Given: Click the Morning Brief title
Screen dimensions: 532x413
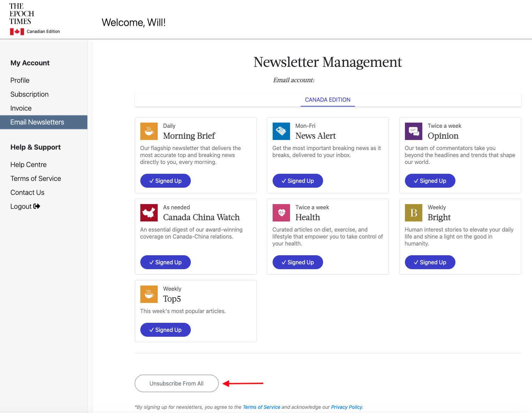Looking at the screenshot, I should (x=189, y=136).
